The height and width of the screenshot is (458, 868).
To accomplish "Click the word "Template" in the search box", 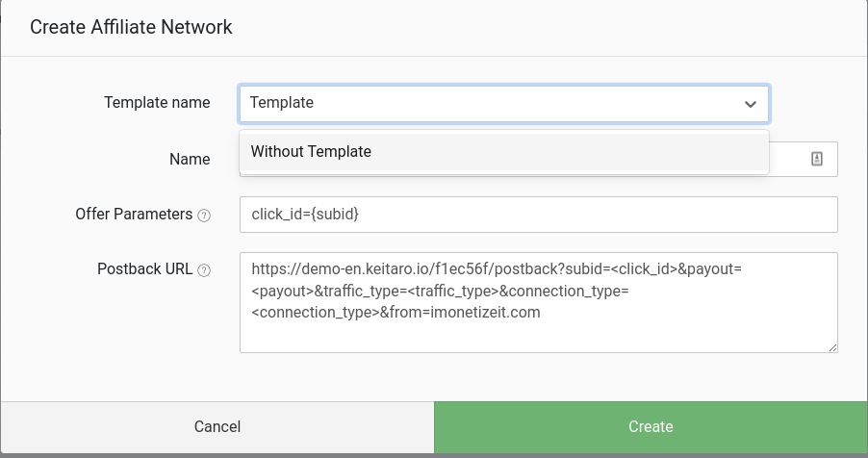I will point(281,103).
